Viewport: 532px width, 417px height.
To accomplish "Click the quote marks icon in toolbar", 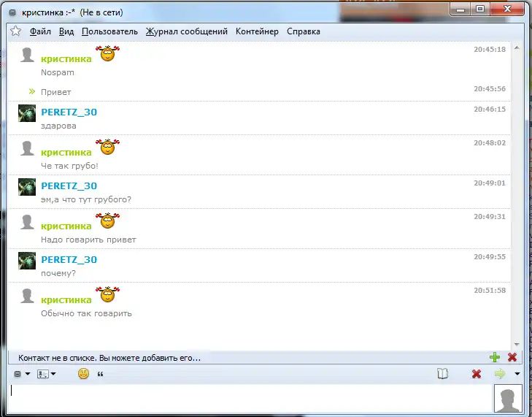I will (x=100, y=374).
